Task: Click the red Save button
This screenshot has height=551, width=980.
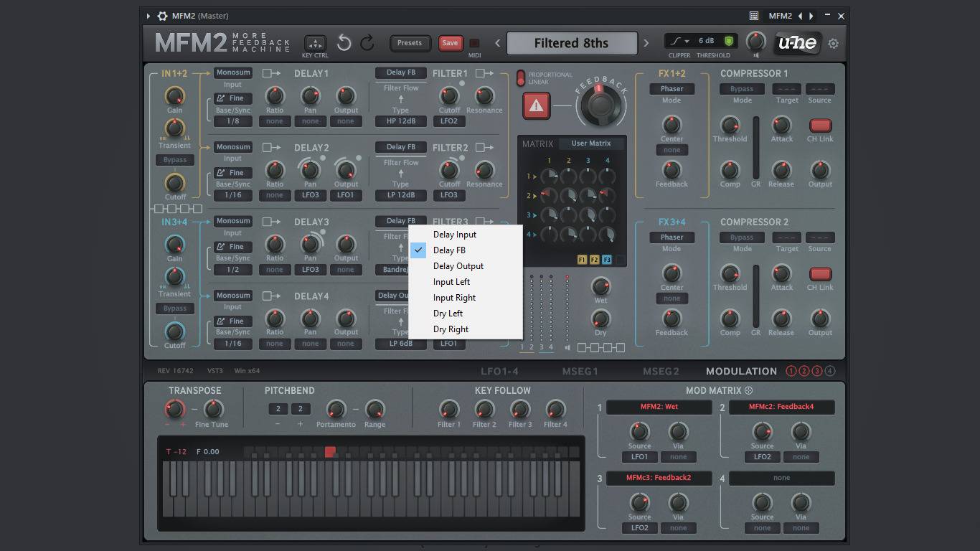Action: pyautogui.click(x=450, y=43)
